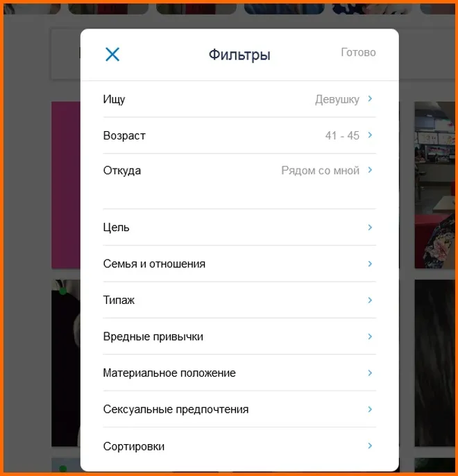
Task: Select the Возраст filter row label
Action: click(x=124, y=136)
